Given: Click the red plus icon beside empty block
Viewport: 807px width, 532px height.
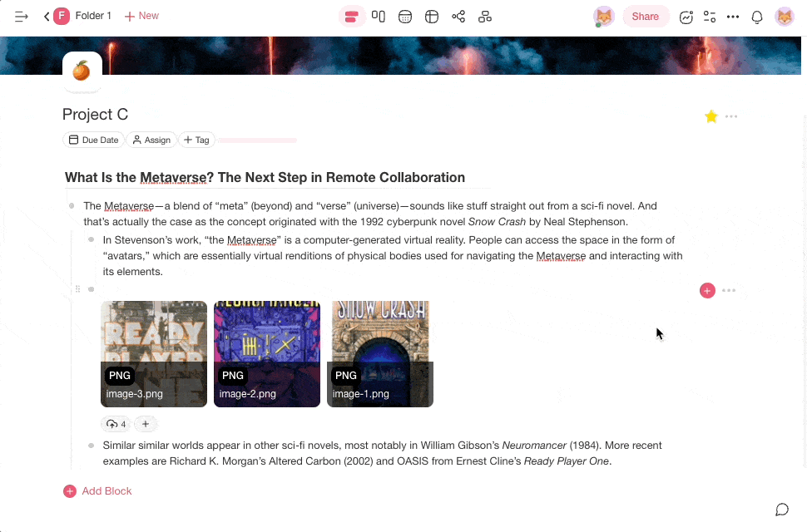Looking at the screenshot, I should click(x=707, y=290).
